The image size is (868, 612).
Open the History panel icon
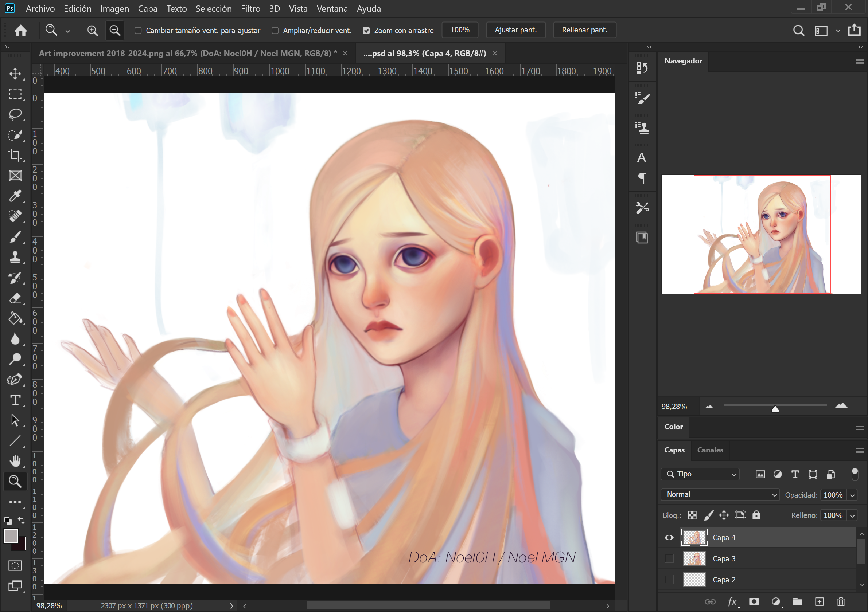pos(642,68)
